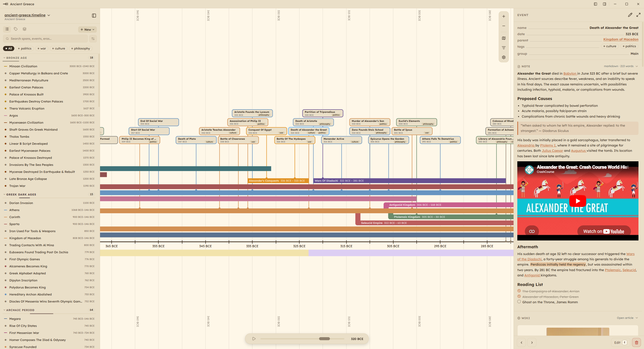
Task: Select First Olympic Games in the list
Action: [49, 259]
